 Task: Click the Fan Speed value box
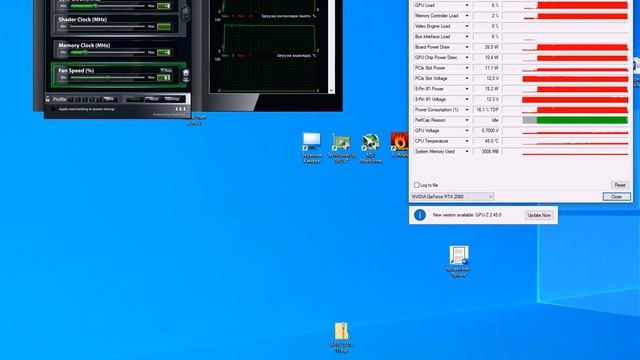click(164, 78)
